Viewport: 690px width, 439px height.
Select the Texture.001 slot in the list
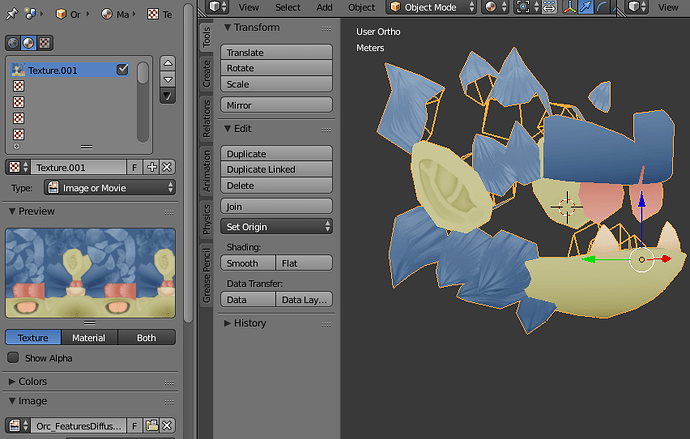(70, 70)
